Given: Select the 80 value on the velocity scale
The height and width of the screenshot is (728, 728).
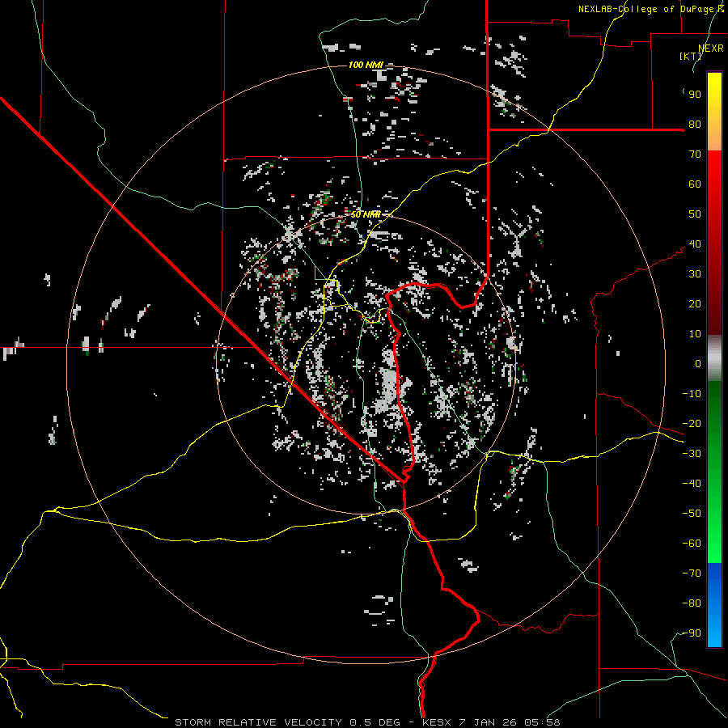Looking at the screenshot, I should pyautogui.click(x=695, y=125).
